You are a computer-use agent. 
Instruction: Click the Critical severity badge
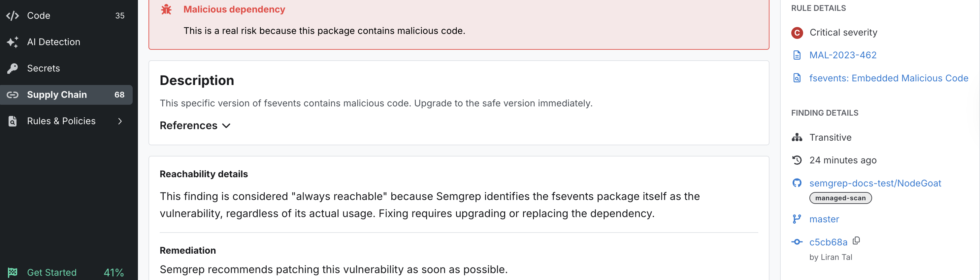tap(797, 32)
